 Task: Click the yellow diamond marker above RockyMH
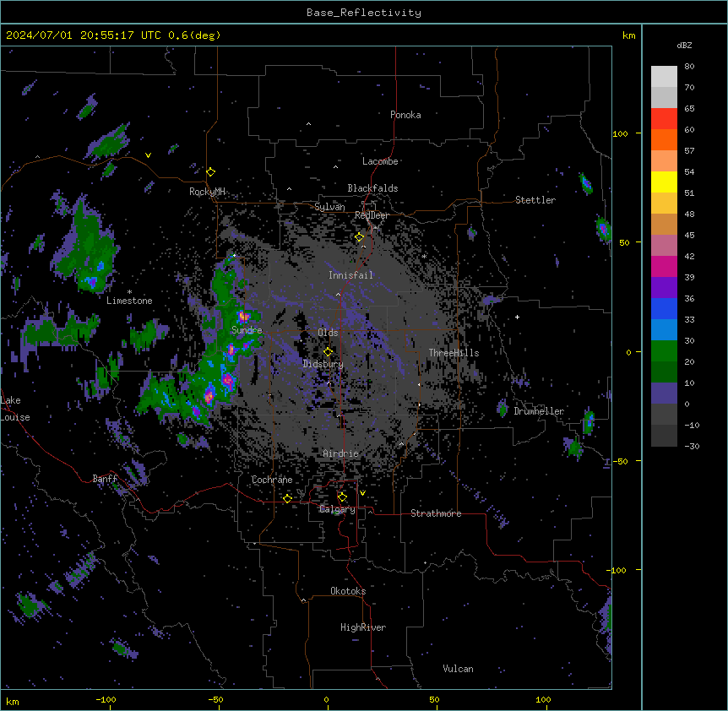click(x=211, y=172)
